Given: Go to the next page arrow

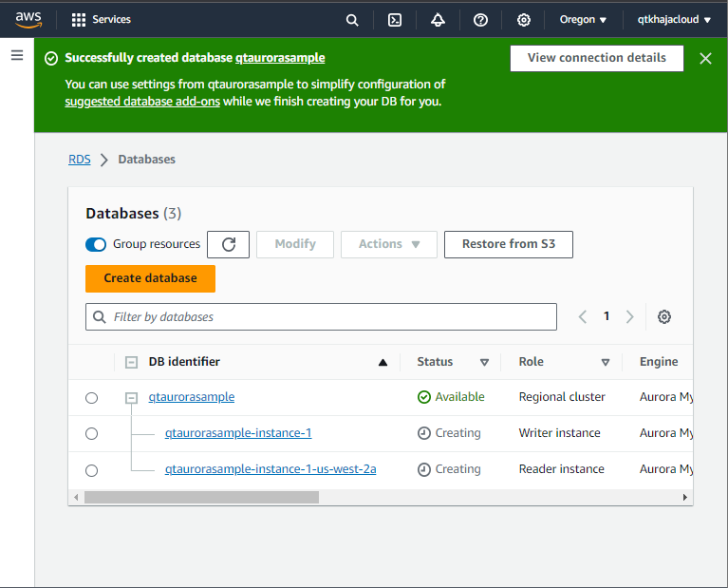Looking at the screenshot, I should coord(629,317).
